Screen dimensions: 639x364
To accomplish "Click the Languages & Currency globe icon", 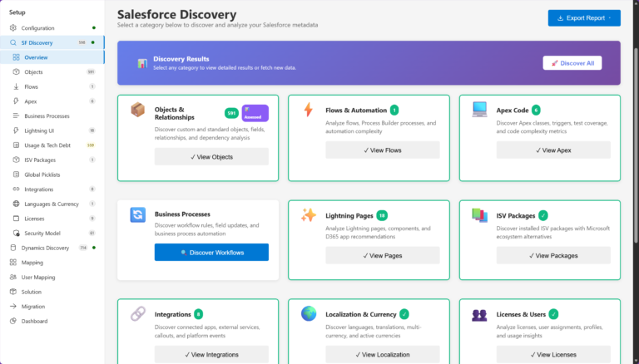I will (x=16, y=204).
